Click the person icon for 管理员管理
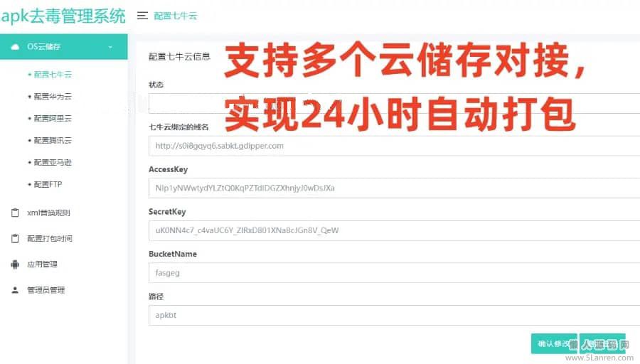The height and width of the screenshot is (364, 640). coord(15,290)
